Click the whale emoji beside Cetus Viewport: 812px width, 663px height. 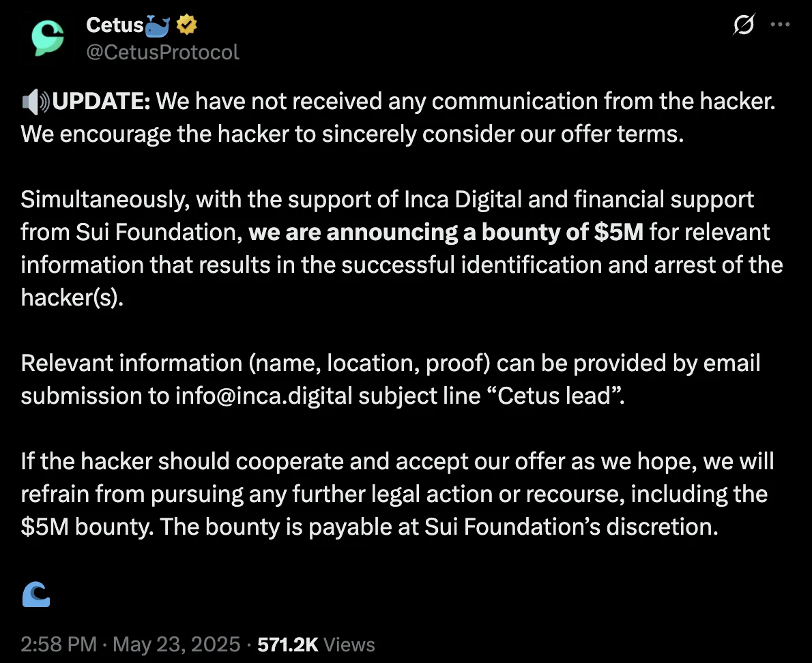(158, 26)
